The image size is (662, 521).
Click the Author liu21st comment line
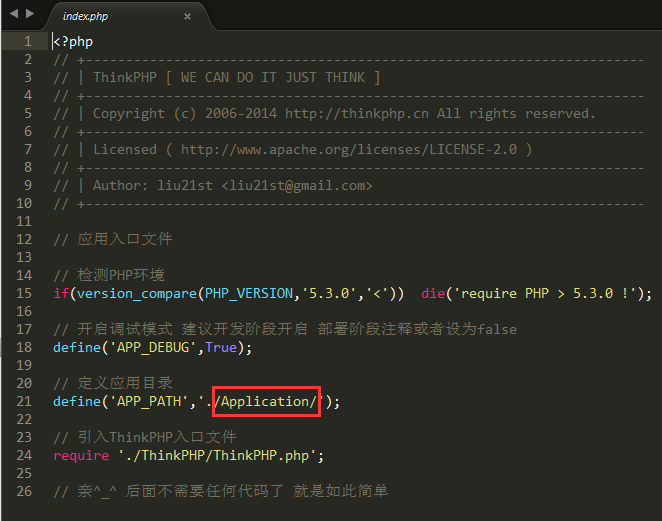coord(213,186)
